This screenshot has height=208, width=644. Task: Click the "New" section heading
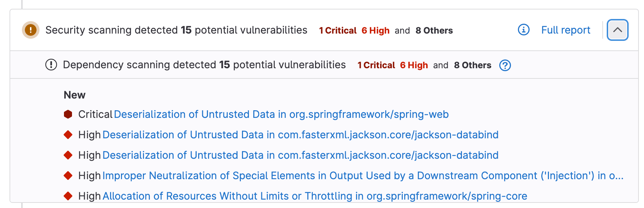pos(75,95)
